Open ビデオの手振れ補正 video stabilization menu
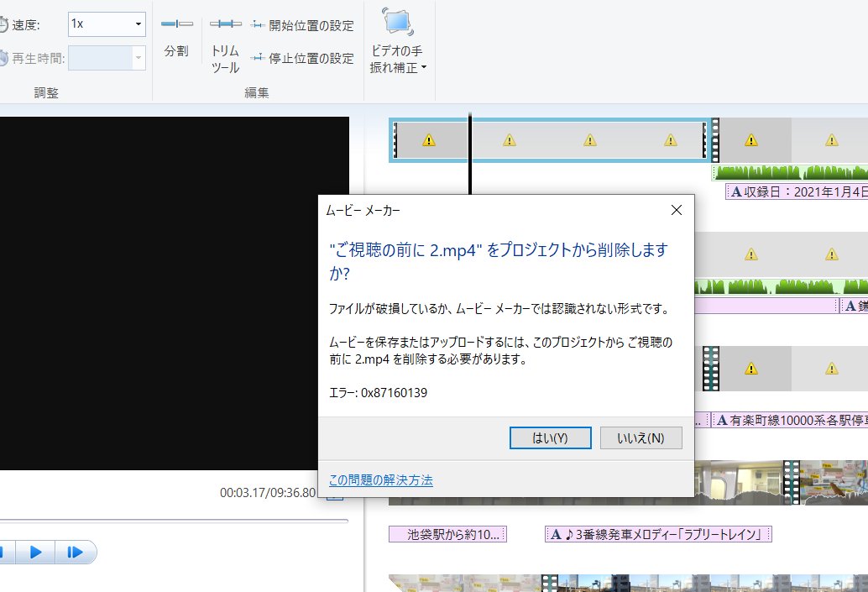The width and height of the screenshot is (868, 592). pyautogui.click(x=398, y=41)
